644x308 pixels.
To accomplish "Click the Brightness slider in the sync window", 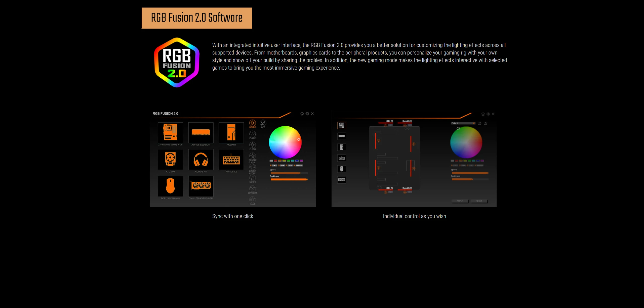I will (289, 180).
